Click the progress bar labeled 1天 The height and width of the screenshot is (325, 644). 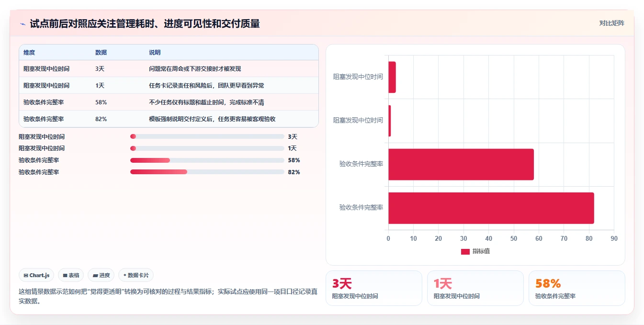(207, 148)
